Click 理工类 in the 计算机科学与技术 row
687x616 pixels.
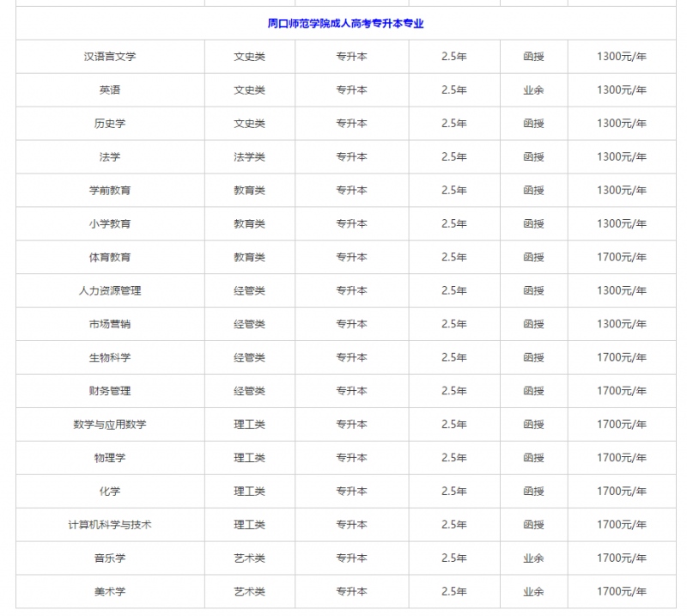point(249,525)
